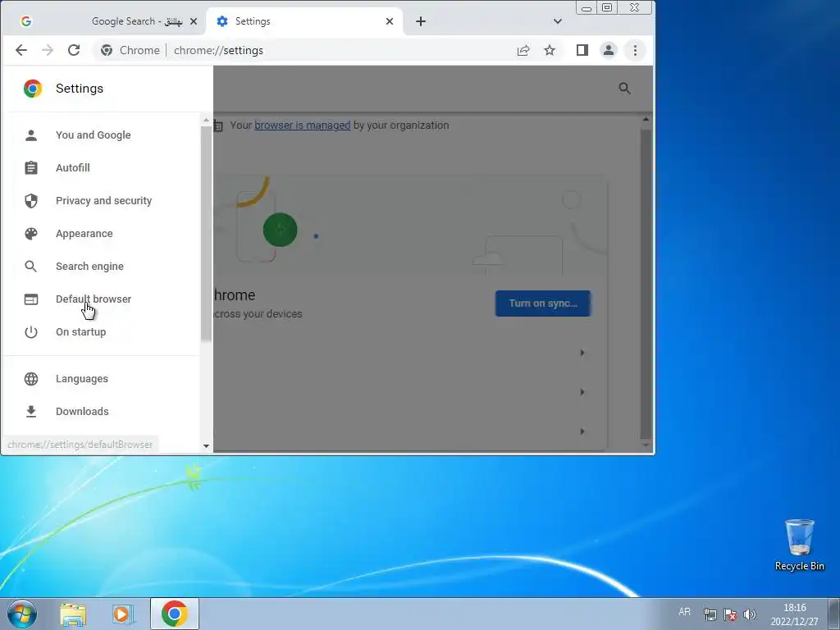Viewport: 840px width, 630px height.
Task: Click the download arrow icon for Downloads
Action: (31, 412)
